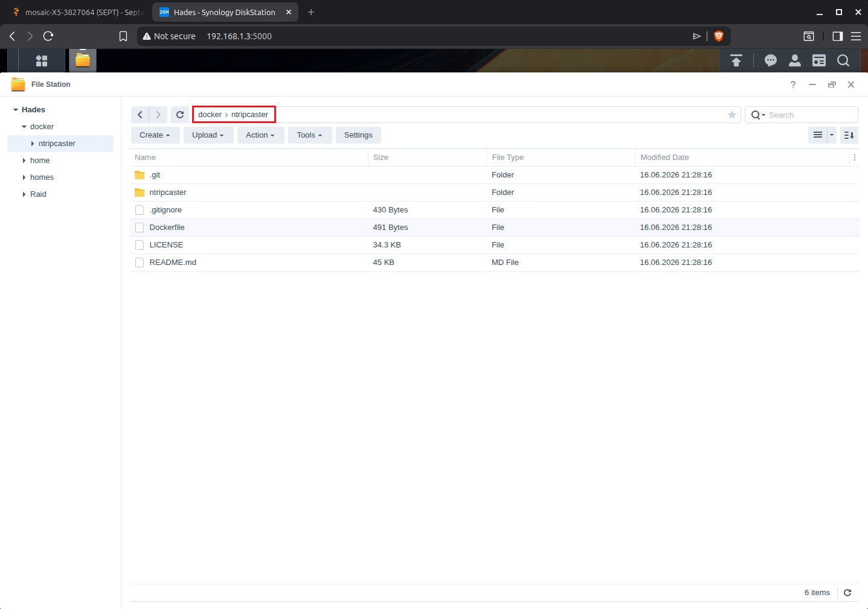Click the README.md file icon
868x609 pixels.
click(140, 263)
